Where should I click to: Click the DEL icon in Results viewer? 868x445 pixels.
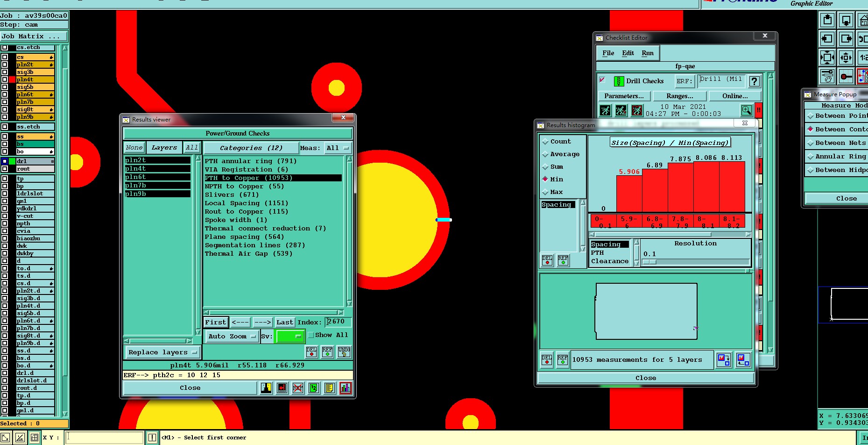coord(311,352)
